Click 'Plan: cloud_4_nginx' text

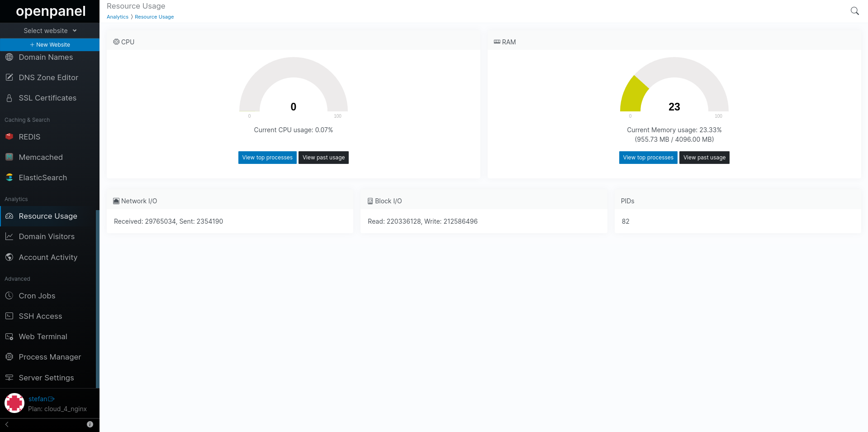pyautogui.click(x=57, y=409)
